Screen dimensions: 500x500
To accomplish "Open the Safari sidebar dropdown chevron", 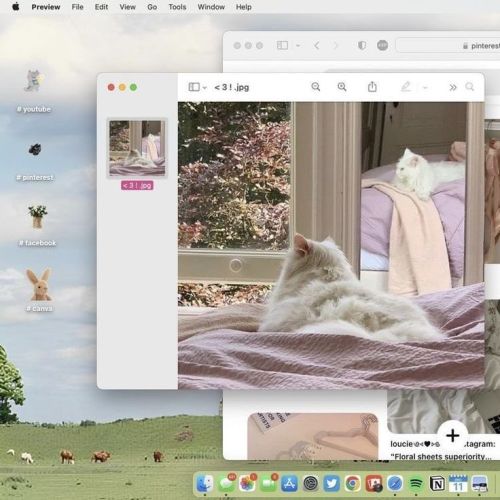I will [x=298, y=45].
